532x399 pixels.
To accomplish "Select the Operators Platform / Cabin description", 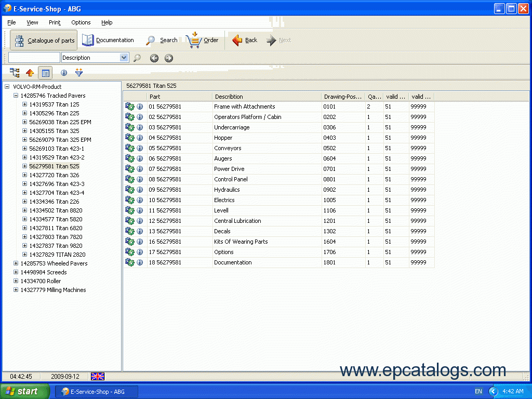I will (248, 117).
